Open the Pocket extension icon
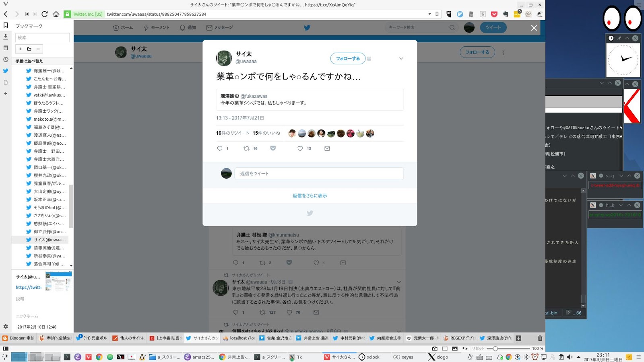 click(x=494, y=14)
